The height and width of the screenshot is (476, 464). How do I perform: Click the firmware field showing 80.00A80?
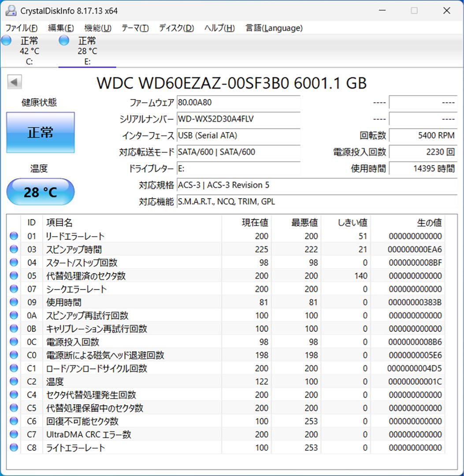point(238,102)
